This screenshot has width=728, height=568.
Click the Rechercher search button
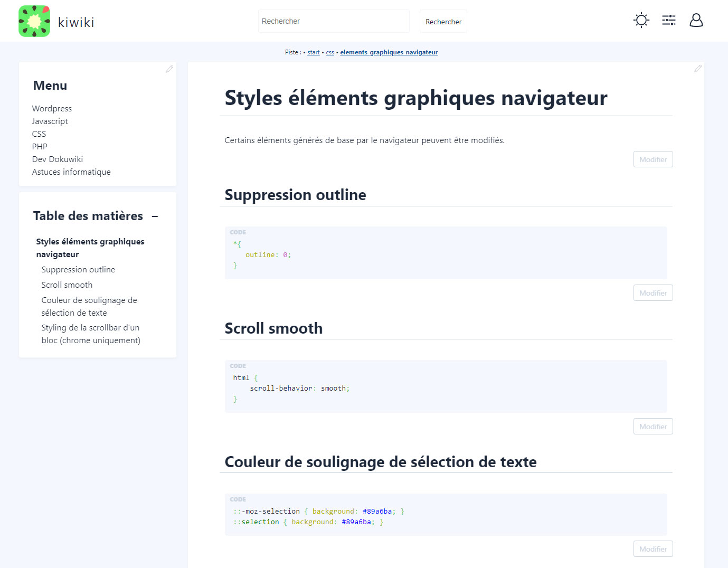[x=443, y=21]
